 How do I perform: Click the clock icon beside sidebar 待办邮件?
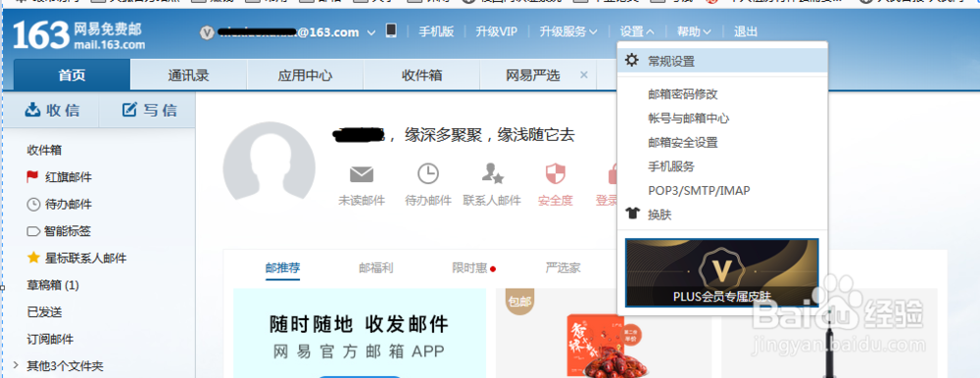pos(33,205)
